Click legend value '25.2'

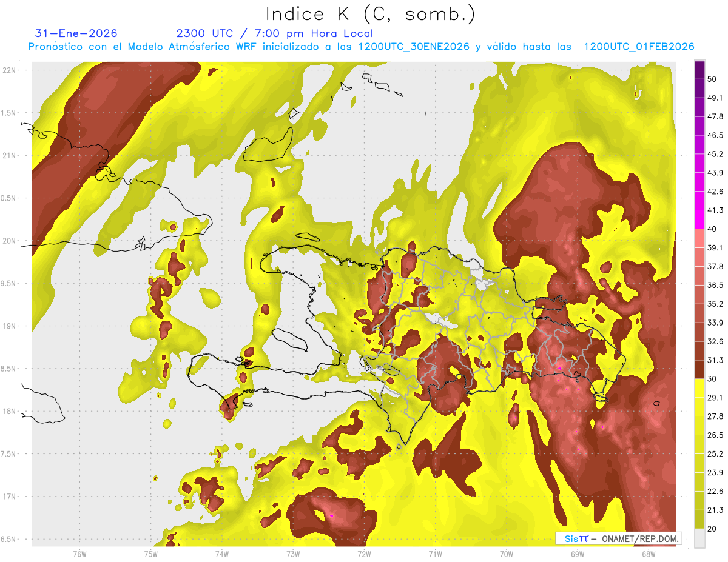point(715,454)
